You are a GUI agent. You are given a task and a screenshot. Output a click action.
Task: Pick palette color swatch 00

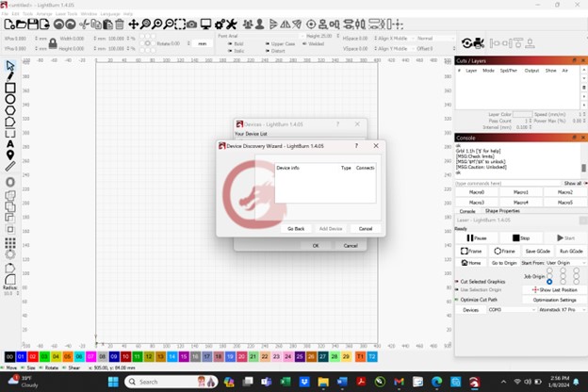pos(9,357)
